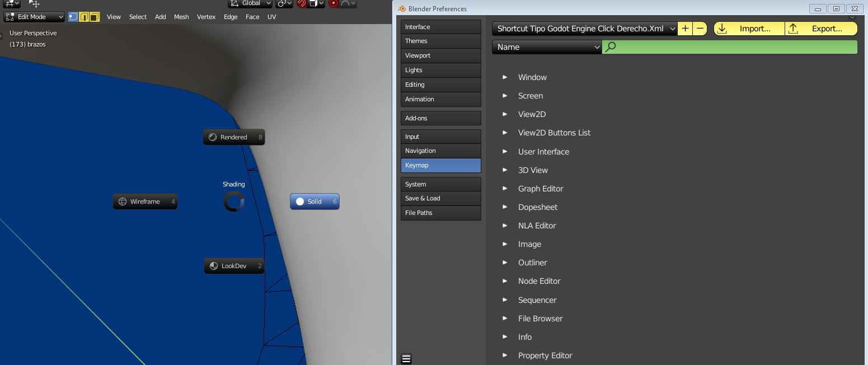Expand the Graph Editor keymap category

tap(505, 189)
